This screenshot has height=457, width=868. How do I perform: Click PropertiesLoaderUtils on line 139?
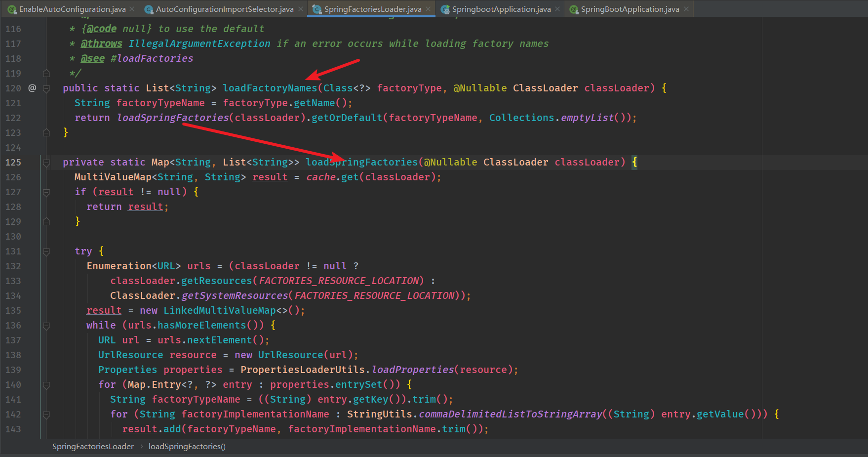coord(303,370)
